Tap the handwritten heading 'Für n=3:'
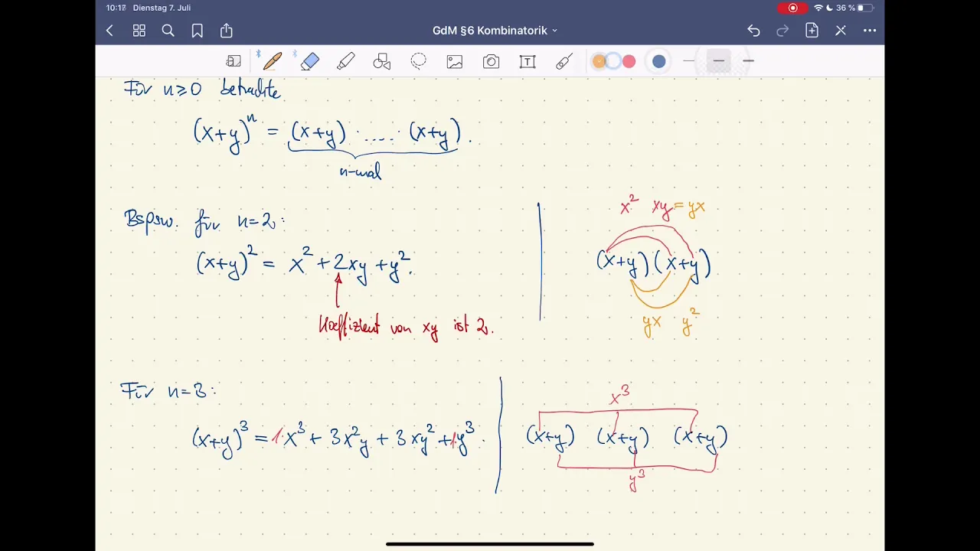 [x=168, y=390]
